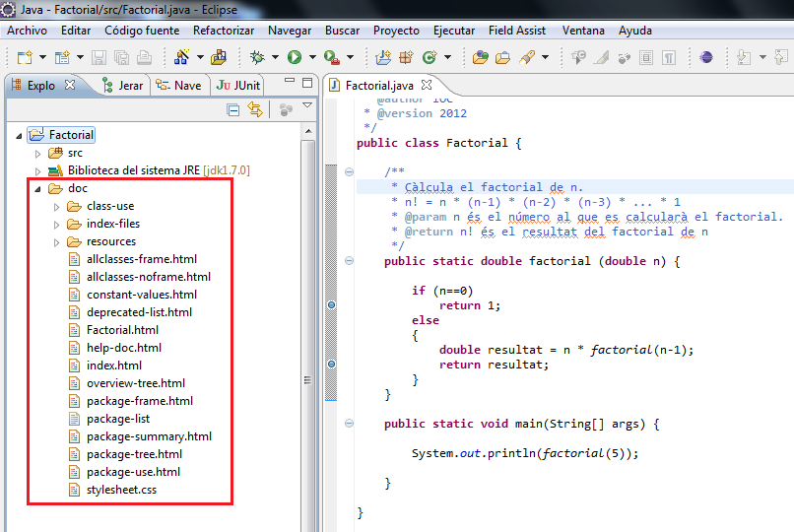Select index.html in doc folder

click(x=114, y=366)
